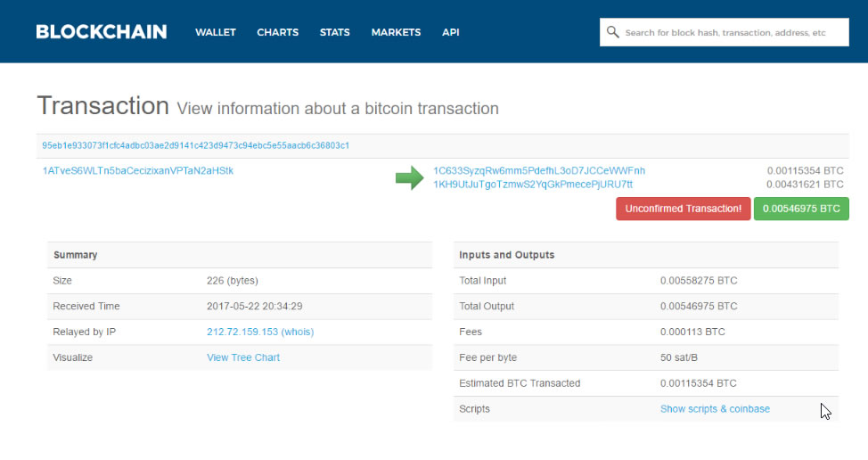Open the API page
The height and width of the screenshot is (460, 868).
pos(451,33)
